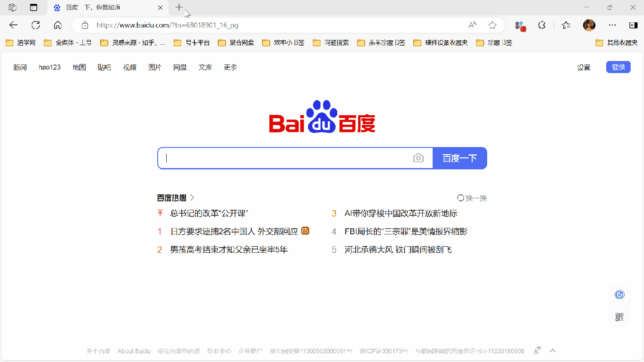Click the home icon in the toolbar
644x362 pixels.
tap(58, 25)
